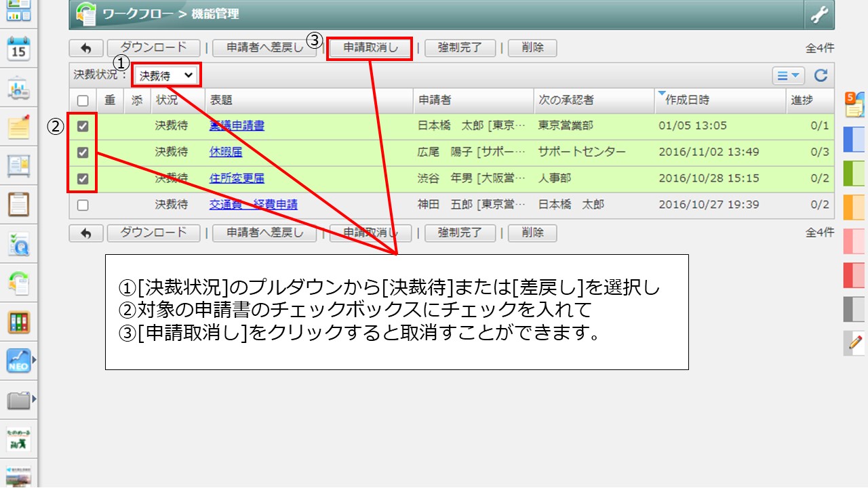The height and width of the screenshot is (488, 868).
Task: Check the checkbox for 交通費・経費申請 row
Action: [x=83, y=205]
